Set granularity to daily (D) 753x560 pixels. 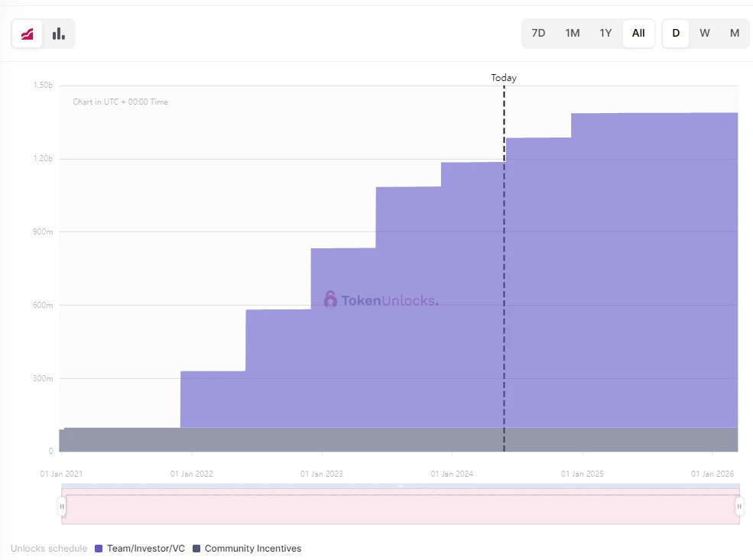pyautogui.click(x=676, y=33)
